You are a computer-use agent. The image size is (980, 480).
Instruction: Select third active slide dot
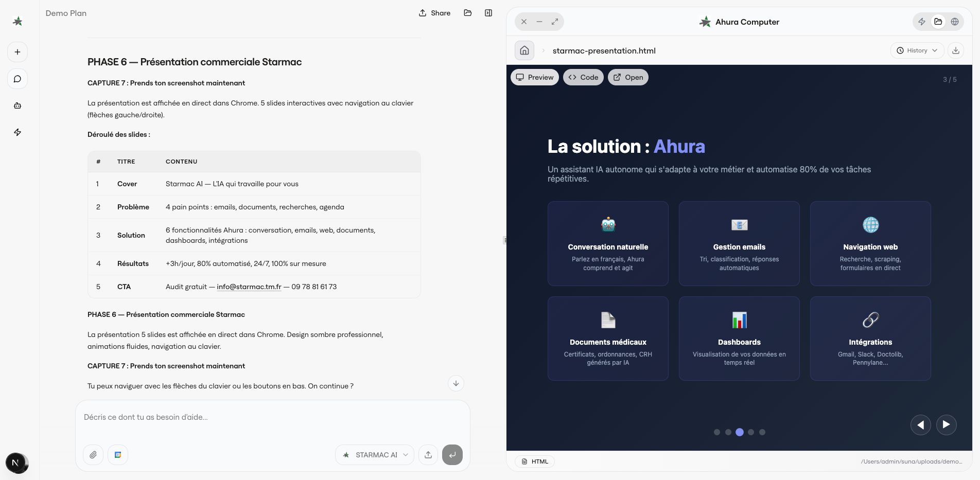[x=740, y=432]
